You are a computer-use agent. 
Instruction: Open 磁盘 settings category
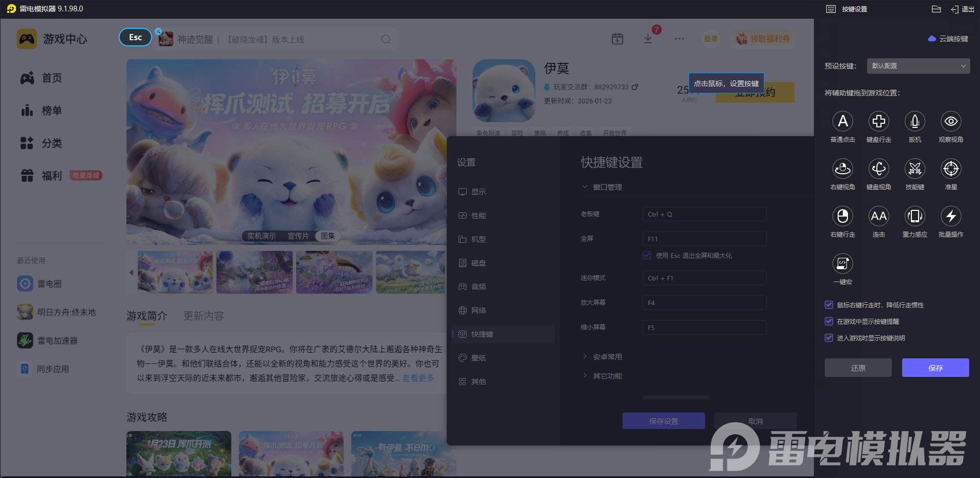click(x=503, y=263)
